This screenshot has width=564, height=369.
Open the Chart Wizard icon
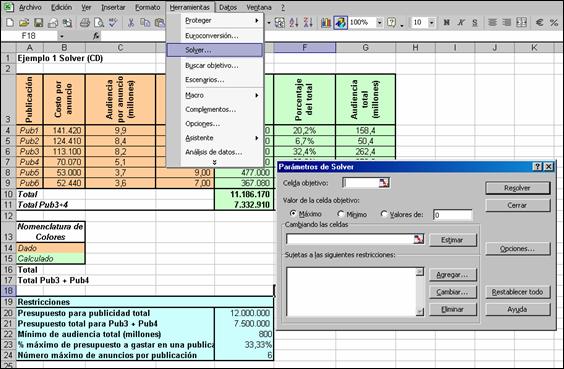[326, 23]
